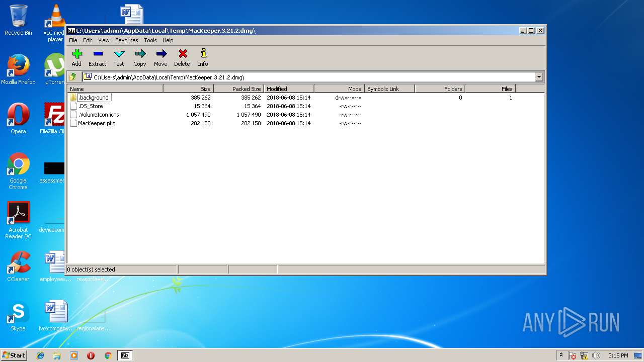Sort by the Folders column
Screen dimensions: 644x362
pyautogui.click(x=440, y=89)
